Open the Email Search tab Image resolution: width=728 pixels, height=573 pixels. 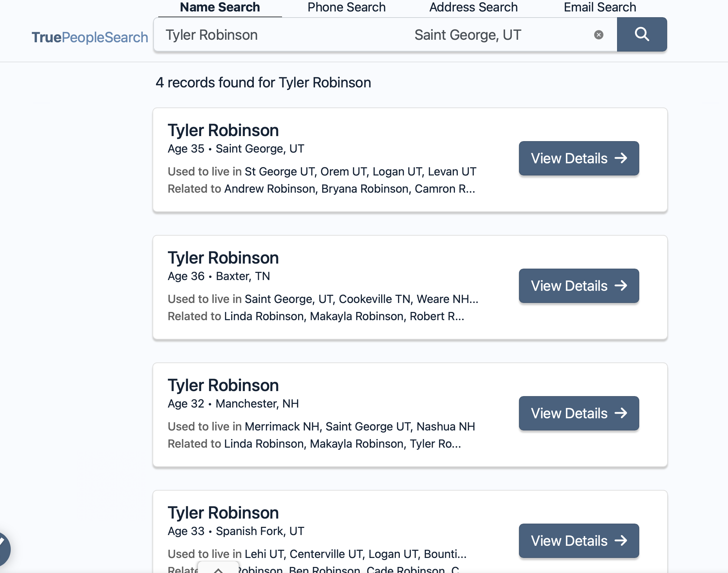click(600, 7)
